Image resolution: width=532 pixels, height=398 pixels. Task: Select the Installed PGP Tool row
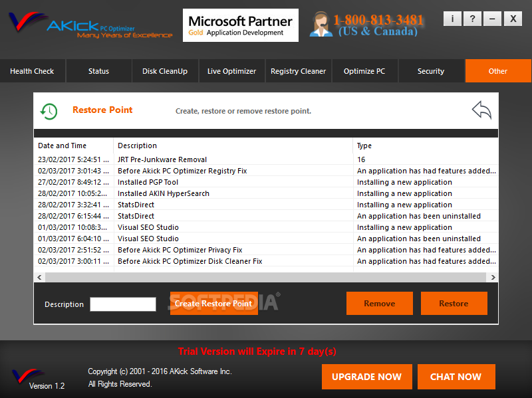click(265, 182)
